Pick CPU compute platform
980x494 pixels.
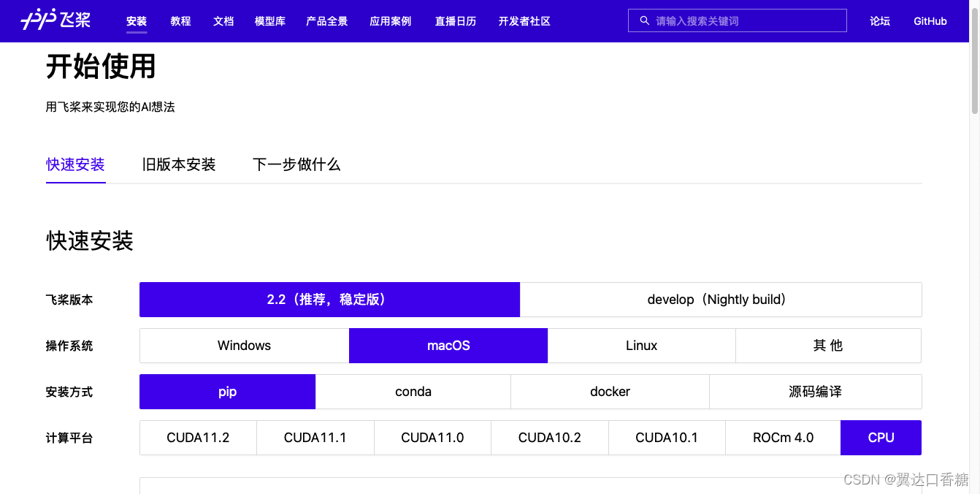tap(881, 438)
